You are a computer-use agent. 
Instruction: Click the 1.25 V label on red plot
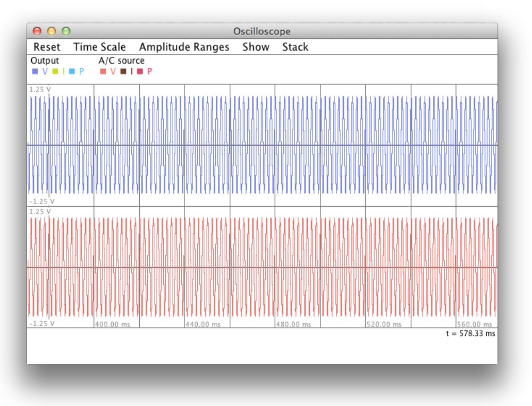pos(40,212)
